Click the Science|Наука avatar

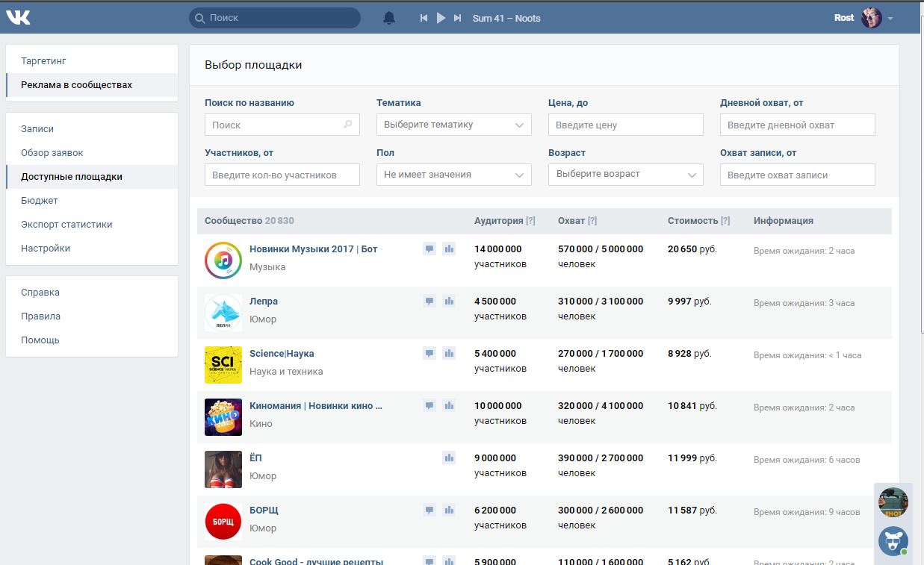point(223,365)
